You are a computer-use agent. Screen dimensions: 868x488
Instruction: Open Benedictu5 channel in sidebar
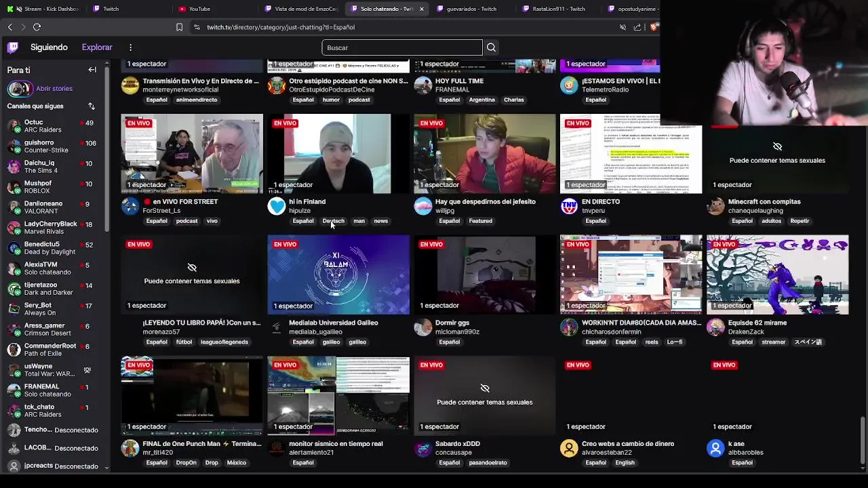click(x=54, y=248)
